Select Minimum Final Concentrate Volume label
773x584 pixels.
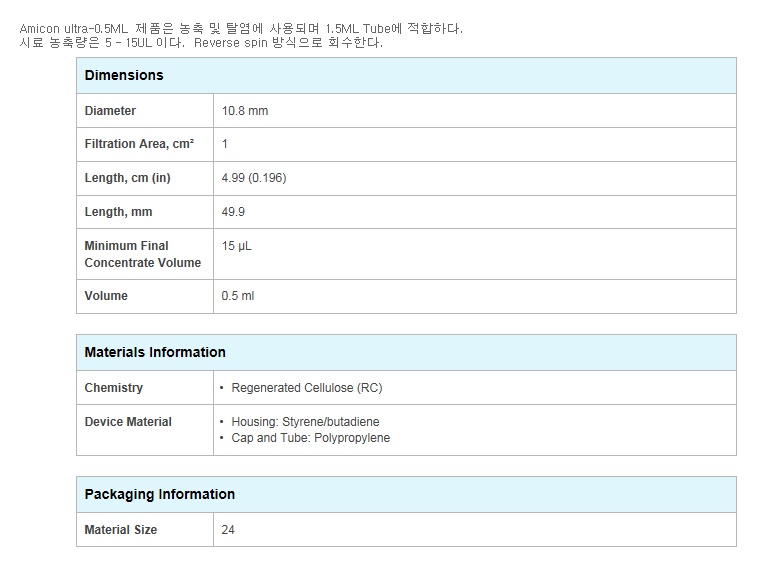[142, 254]
